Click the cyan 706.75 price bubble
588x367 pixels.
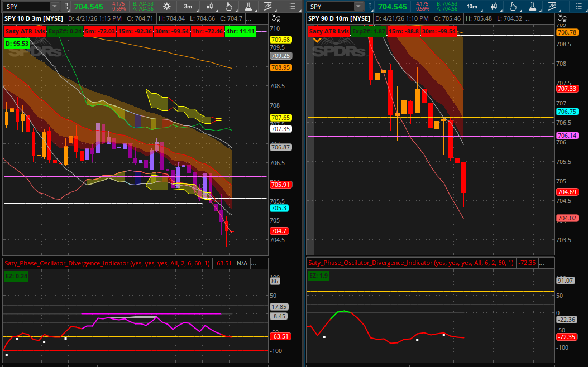[x=567, y=112]
